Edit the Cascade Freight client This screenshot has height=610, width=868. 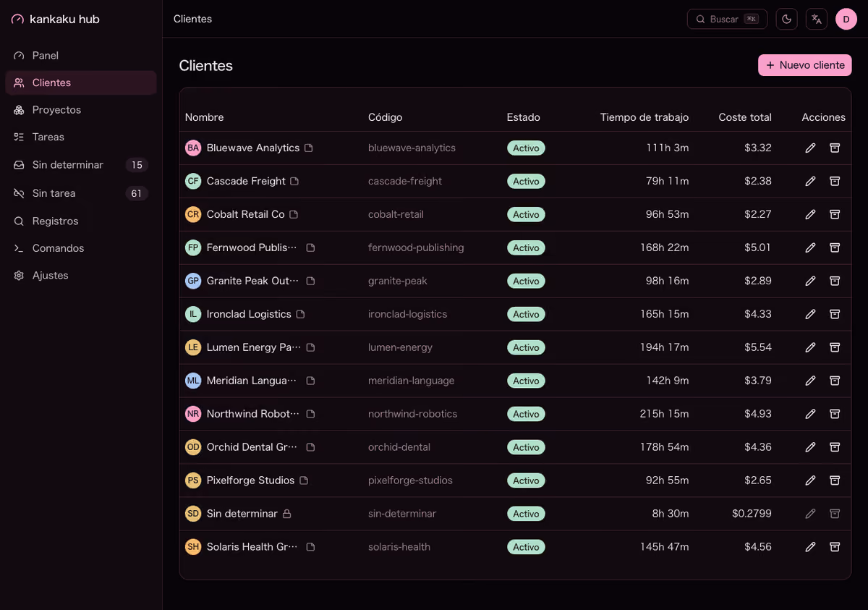[810, 181]
